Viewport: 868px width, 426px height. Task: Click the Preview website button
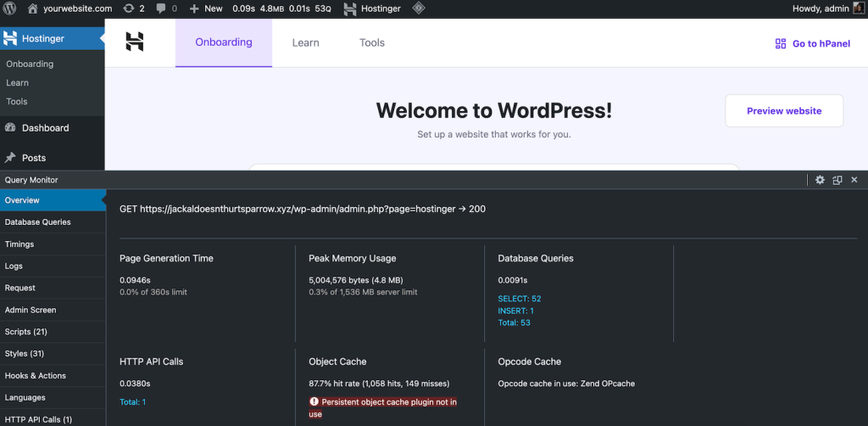(784, 111)
